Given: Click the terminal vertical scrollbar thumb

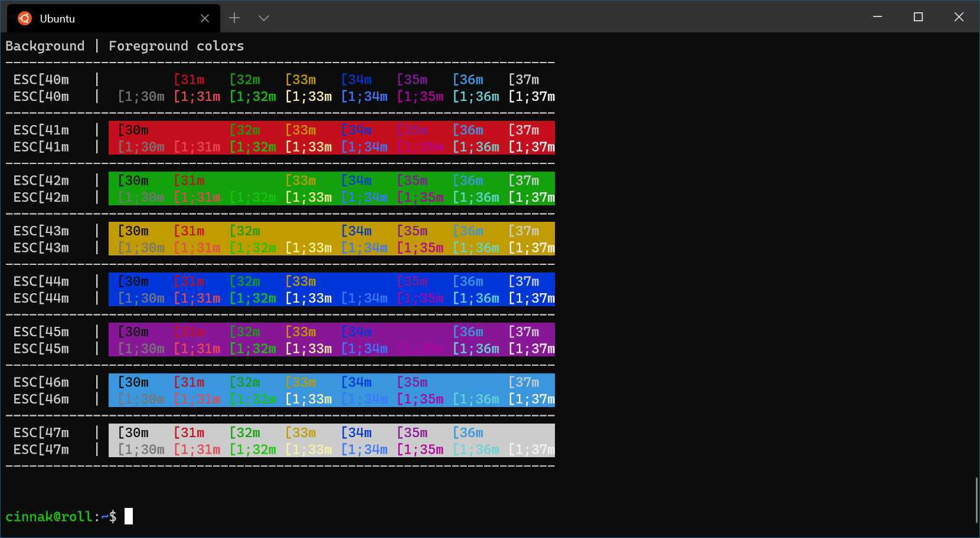Looking at the screenshot, I should click(x=976, y=500).
